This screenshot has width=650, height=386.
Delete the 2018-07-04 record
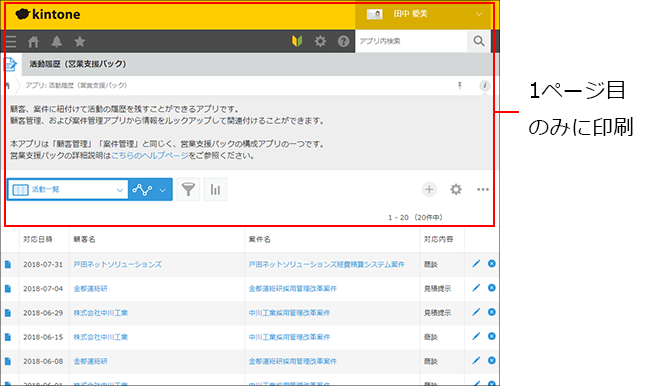tap(492, 288)
